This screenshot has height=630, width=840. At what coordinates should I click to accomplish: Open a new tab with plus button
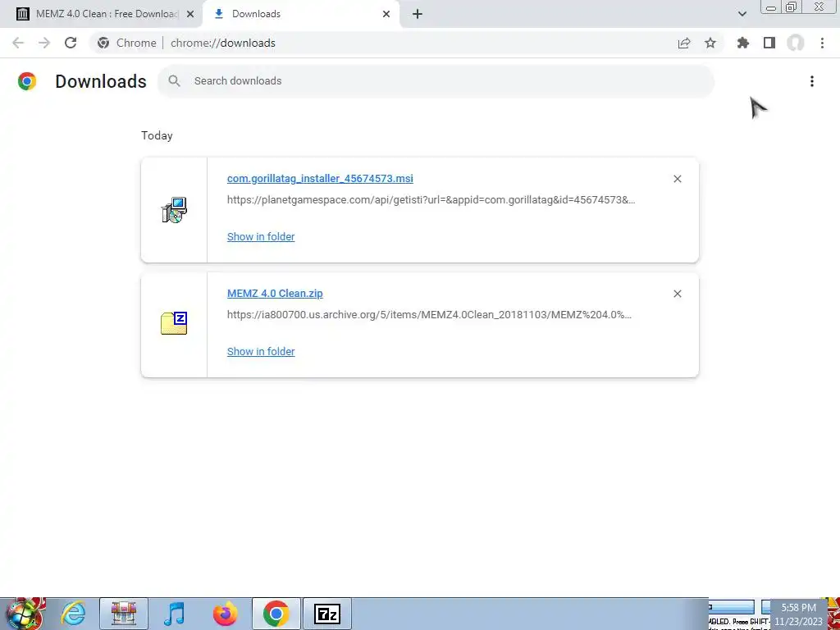pos(418,14)
